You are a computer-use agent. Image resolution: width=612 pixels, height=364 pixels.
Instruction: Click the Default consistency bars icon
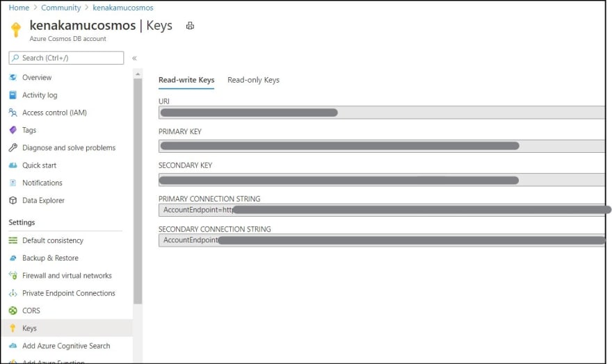click(x=13, y=240)
